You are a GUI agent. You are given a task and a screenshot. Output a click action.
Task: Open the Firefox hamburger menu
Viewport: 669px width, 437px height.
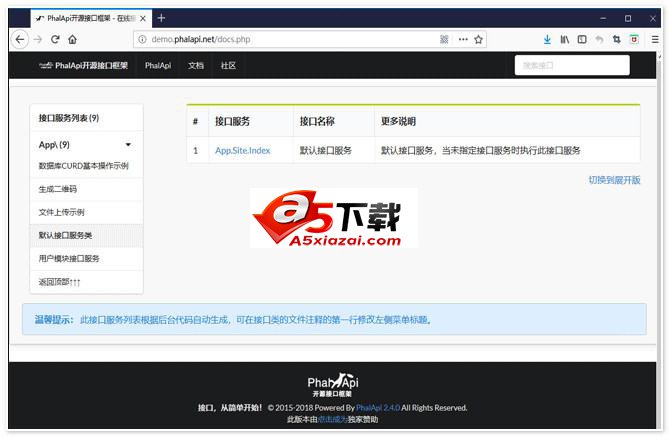(655, 39)
